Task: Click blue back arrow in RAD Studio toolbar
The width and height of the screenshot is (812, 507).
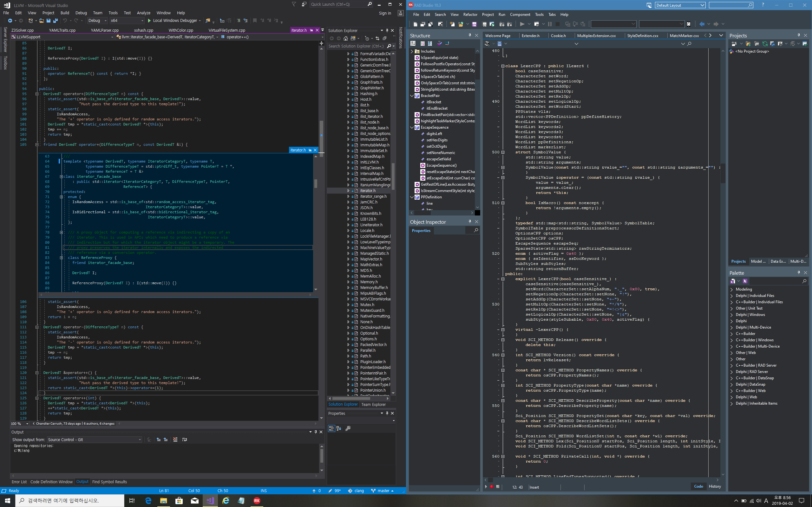Action: click(702, 24)
